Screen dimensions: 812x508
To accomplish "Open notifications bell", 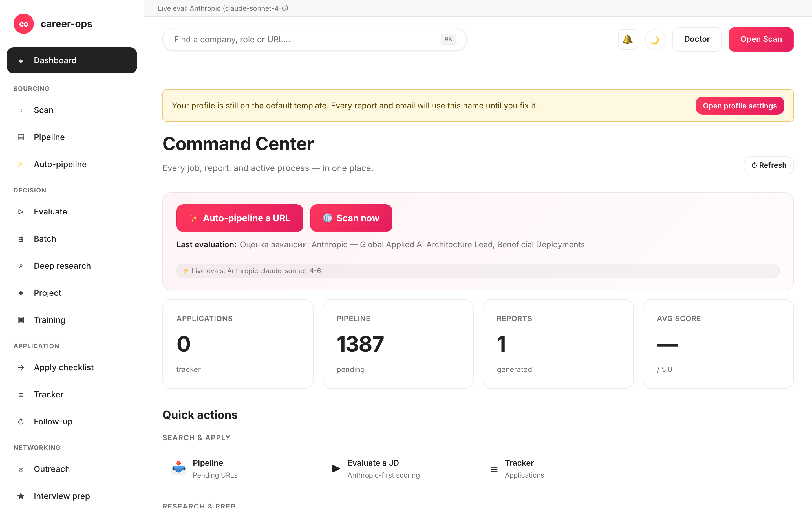I will pyautogui.click(x=628, y=39).
